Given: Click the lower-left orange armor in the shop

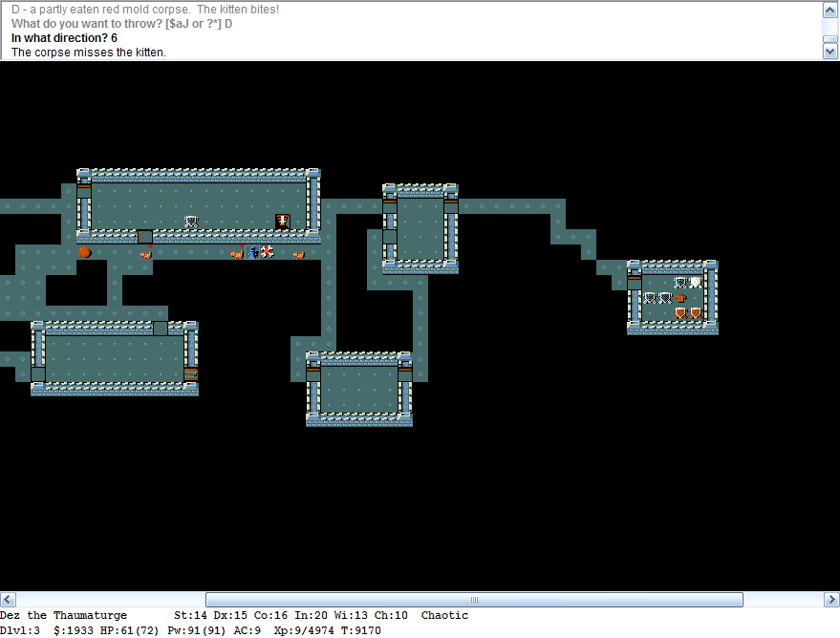Looking at the screenshot, I should 680,312.
